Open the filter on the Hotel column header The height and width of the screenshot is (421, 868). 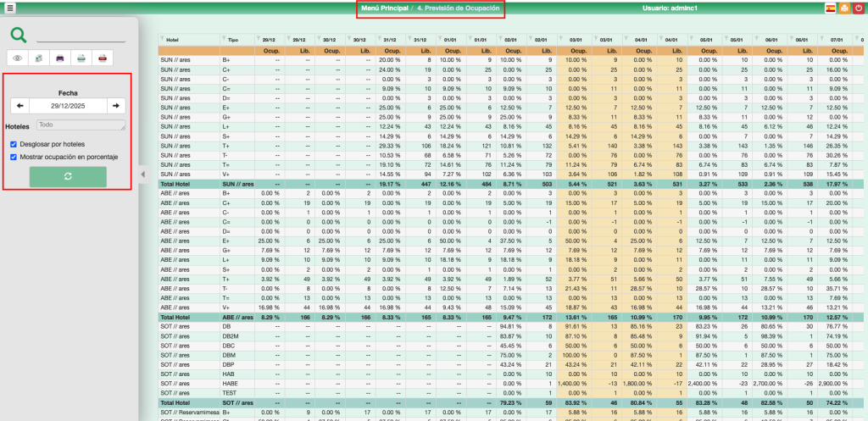pyautogui.click(x=164, y=39)
